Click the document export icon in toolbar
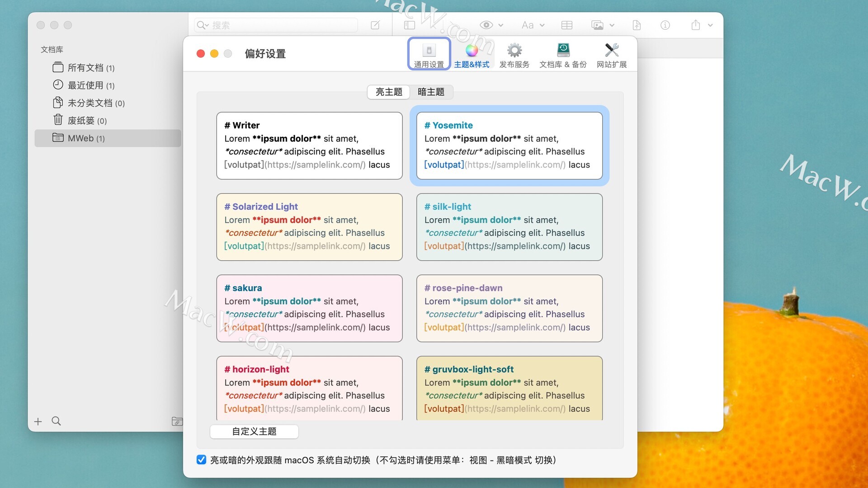The height and width of the screenshot is (488, 868). pyautogui.click(x=637, y=25)
